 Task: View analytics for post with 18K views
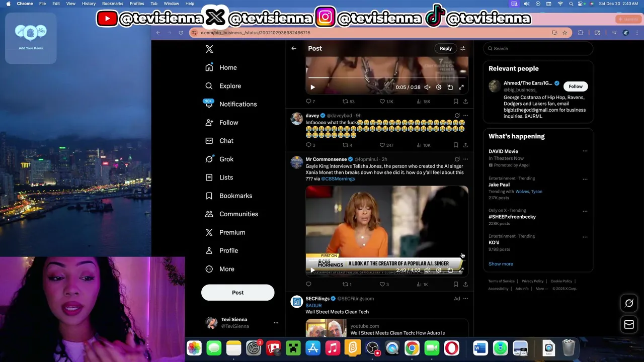click(x=423, y=101)
